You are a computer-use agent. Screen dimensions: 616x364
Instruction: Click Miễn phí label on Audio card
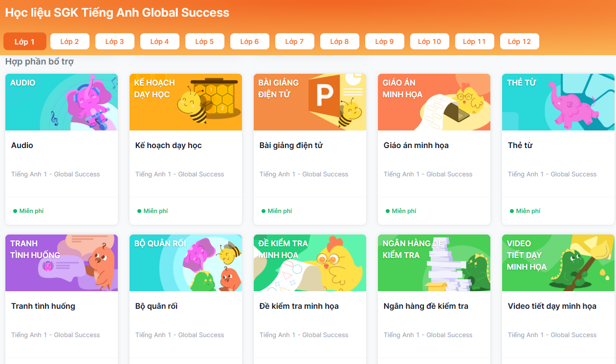coord(31,211)
